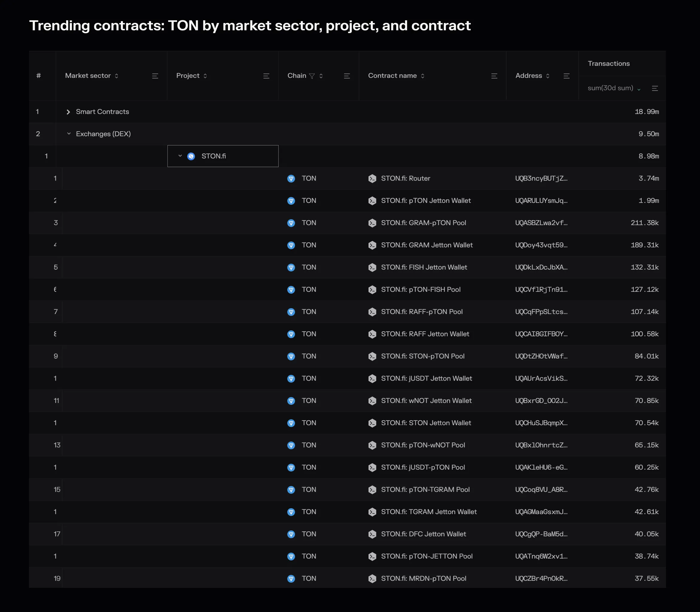Click address UQCoq8VU_A8R...
The image size is (700, 612).
[x=541, y=490]
